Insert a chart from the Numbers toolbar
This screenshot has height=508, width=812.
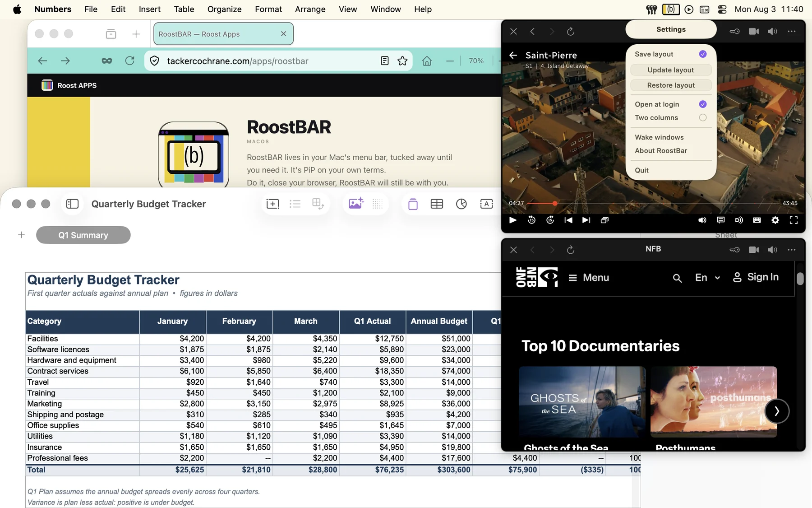tap(461, 204)
